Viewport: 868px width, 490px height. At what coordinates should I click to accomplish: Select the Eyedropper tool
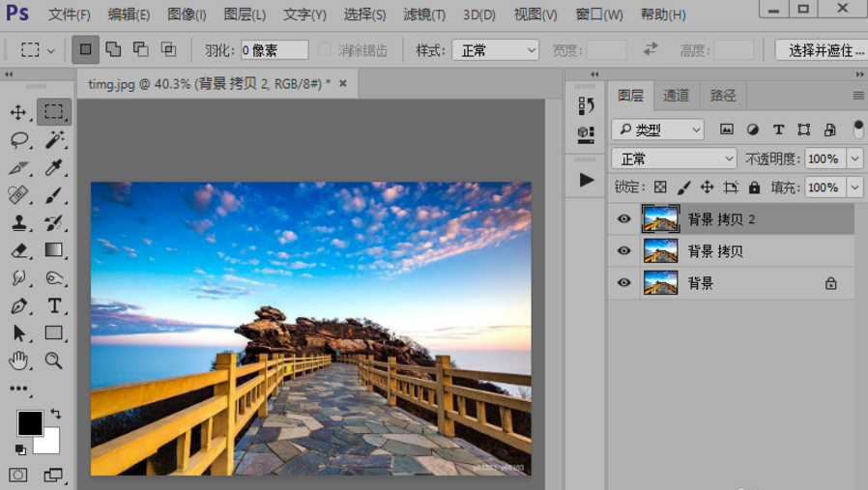[x=54, y=168]
